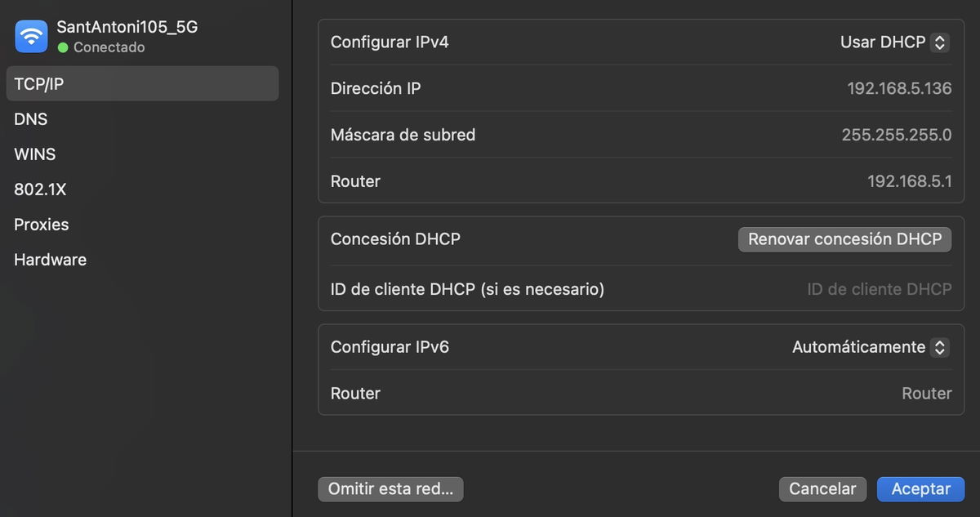Click Cancelar to discard changes

822,488
